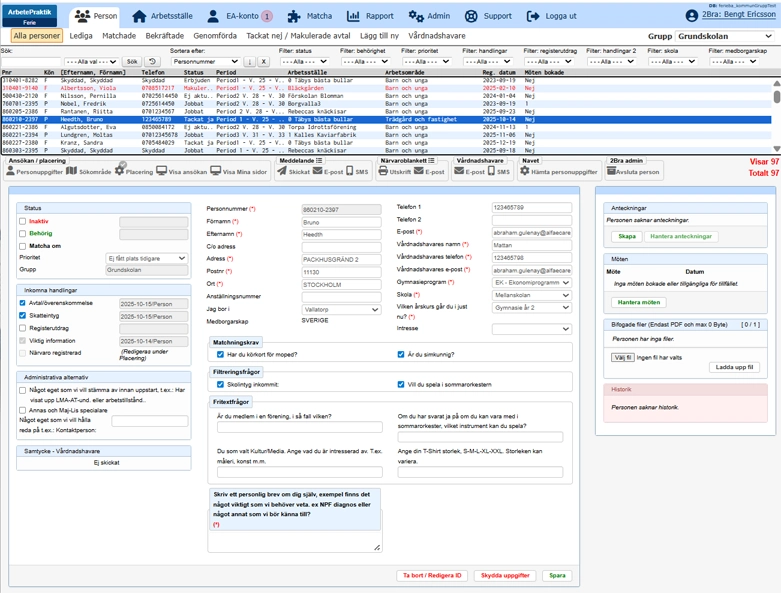Click the Välj fil file chooser
This screenshot has width=781, height=593.
point(622,357)
